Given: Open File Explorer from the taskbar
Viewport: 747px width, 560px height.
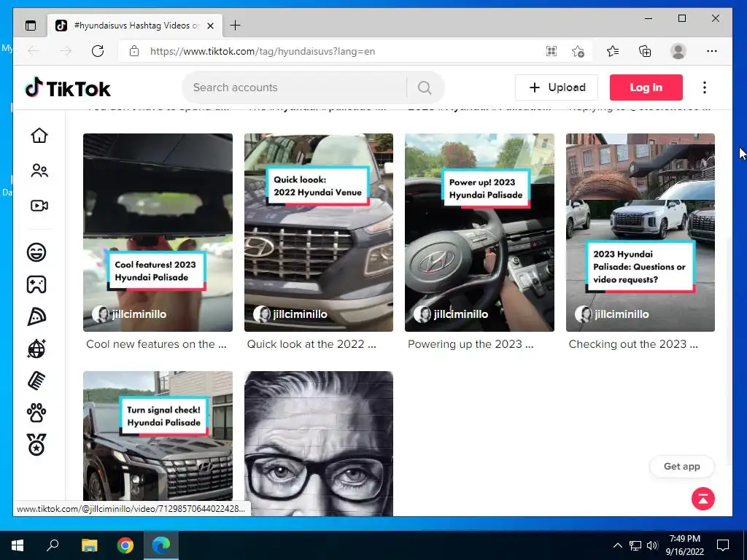Looking at the screenshot, I should coord(89,545).
